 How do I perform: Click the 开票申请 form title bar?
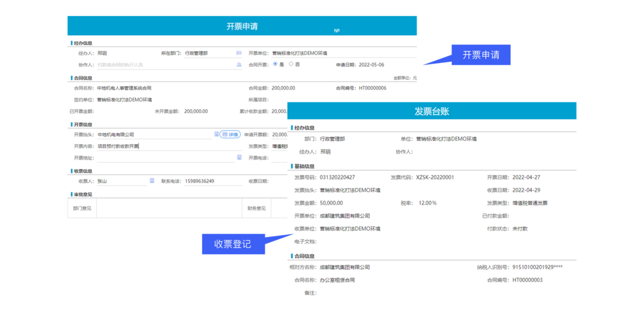[242, 26]
